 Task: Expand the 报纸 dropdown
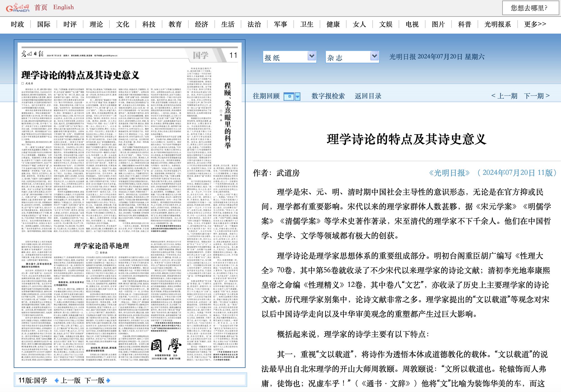click(289, 57)
